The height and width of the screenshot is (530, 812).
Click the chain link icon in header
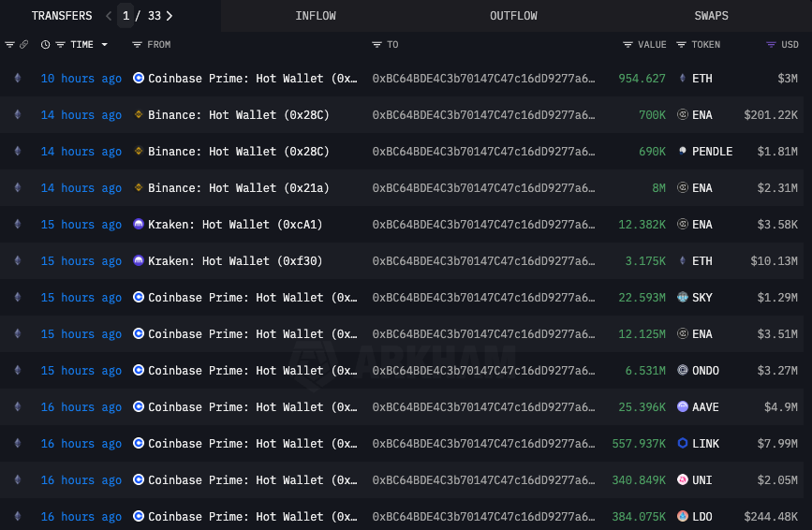click(23, 45)
